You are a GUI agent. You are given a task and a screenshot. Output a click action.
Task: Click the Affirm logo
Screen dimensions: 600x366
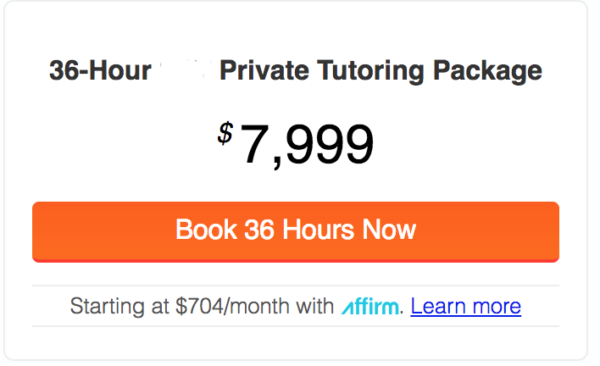(x=370, y=307)
